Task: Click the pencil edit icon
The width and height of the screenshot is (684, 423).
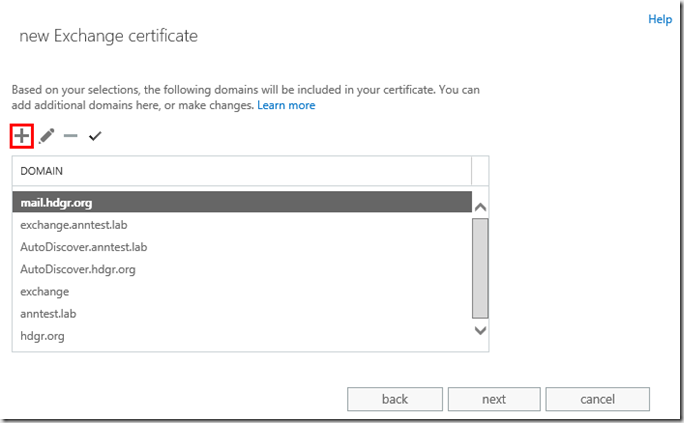Action: coord(47,136)
